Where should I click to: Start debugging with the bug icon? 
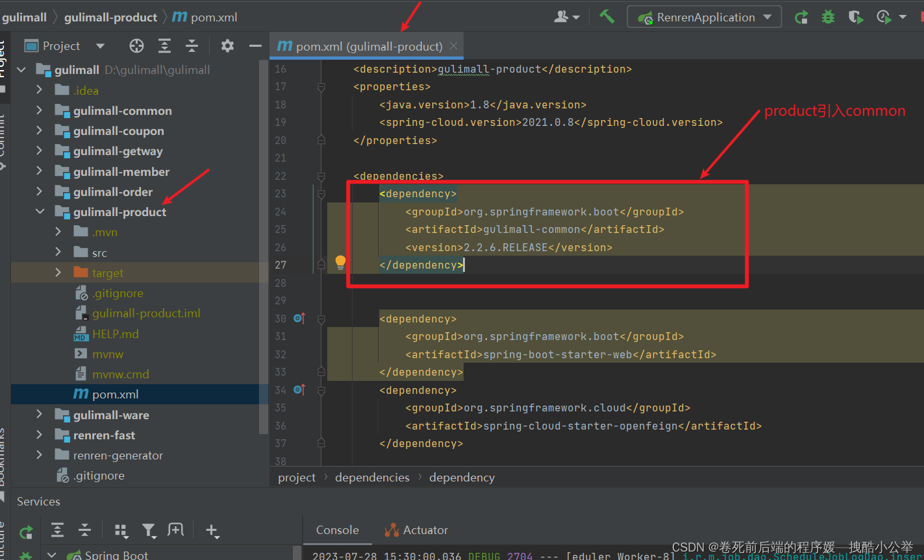[x=828, y=18]
